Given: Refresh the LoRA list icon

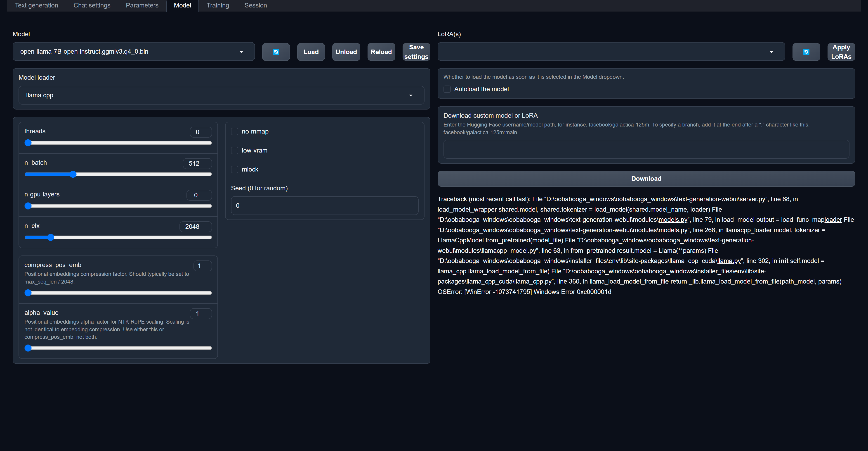Looking at the screenshot, I should pos(806,52).
